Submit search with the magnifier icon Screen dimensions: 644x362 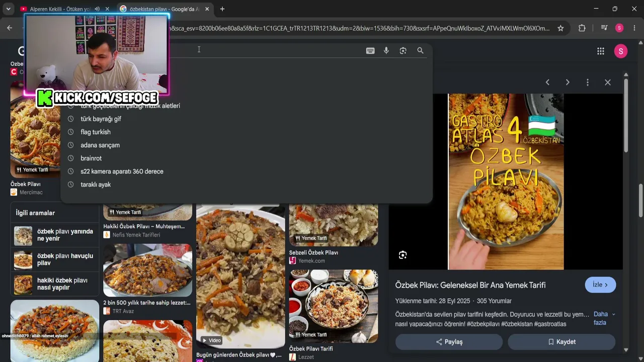click(x=420, y=50)
